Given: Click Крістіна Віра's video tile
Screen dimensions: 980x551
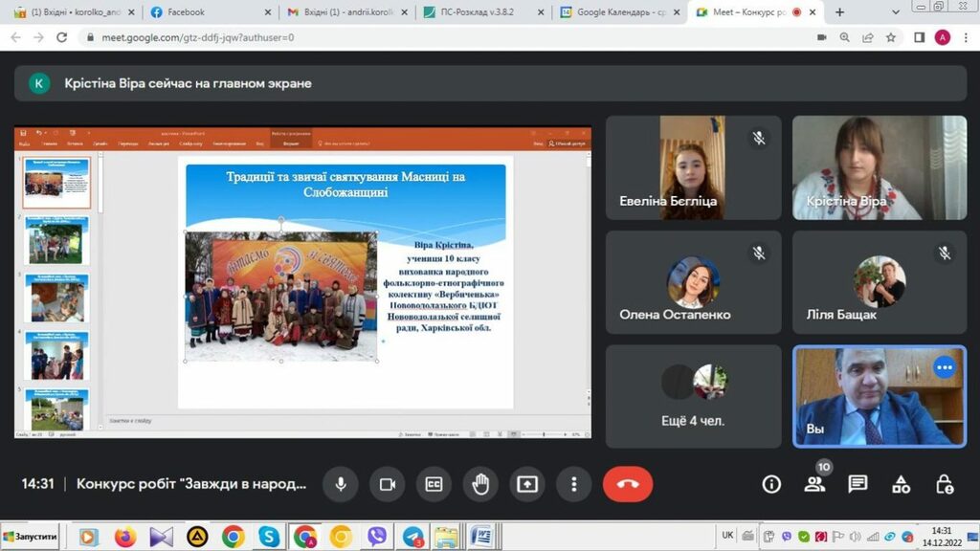Looking at the screenshot, I should 879,167.
